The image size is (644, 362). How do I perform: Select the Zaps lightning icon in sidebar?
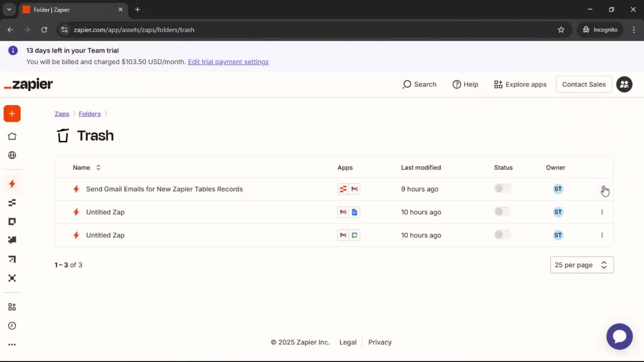tap(12, 184)
